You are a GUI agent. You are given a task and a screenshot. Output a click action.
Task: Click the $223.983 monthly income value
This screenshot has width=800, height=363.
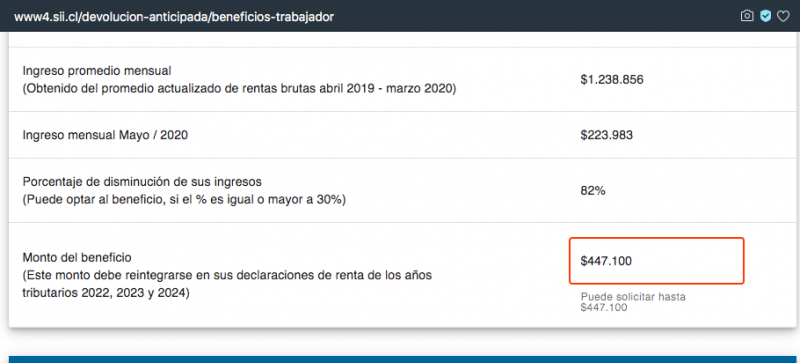(x=606, y=135)
